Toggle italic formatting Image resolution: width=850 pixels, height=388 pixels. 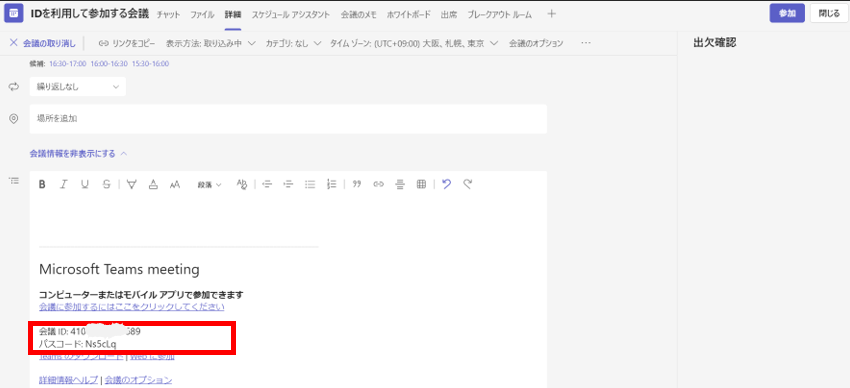63,184
